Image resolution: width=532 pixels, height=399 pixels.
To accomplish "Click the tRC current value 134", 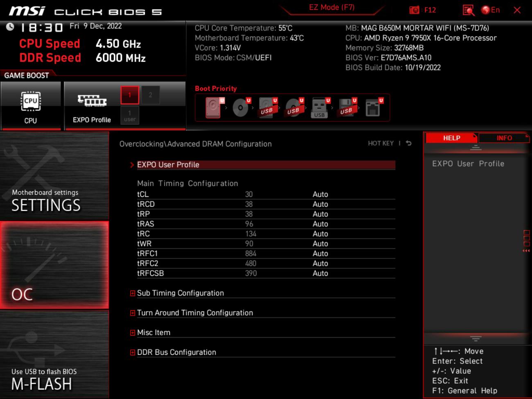I will [x=250, y=234].
